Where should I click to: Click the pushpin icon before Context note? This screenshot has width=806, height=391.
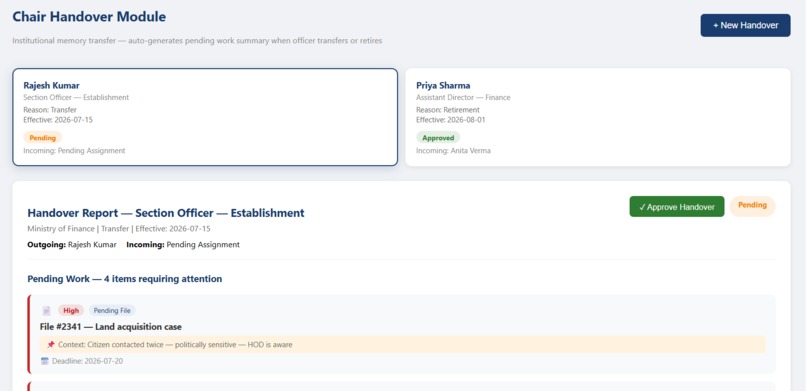pyautogui.click(x=50, y=345)
